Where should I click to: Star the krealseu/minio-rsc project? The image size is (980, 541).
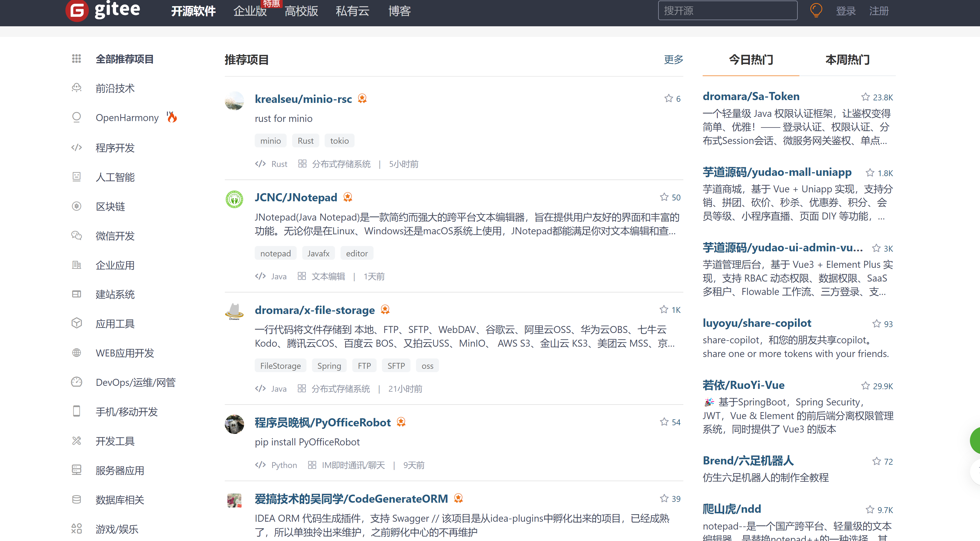pos(669,98)
